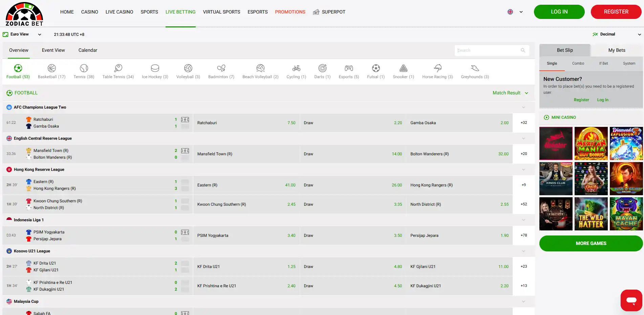Select the Table Tennis sport icon
Viewport: 644px width, 315px height.
click(118, 68)
